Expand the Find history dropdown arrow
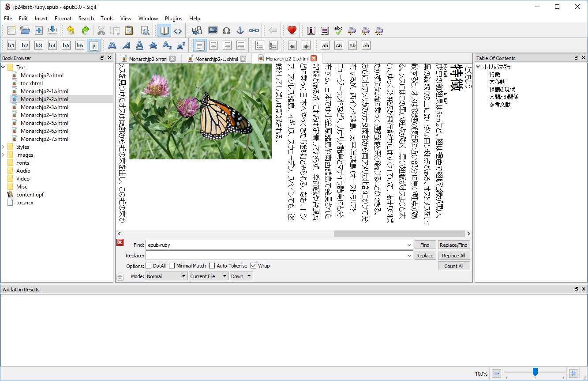Viewport: 588px width, 381px height. point(410,245)
